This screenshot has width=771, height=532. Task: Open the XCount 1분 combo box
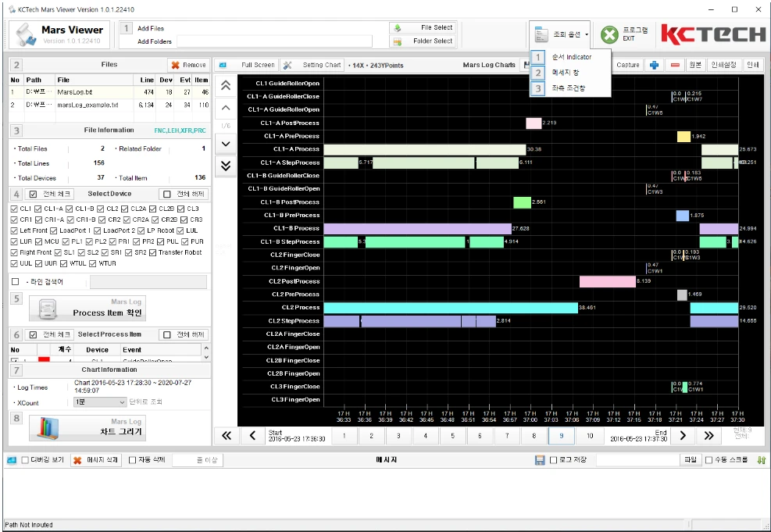pyautogui.click(x=100, y=402)
